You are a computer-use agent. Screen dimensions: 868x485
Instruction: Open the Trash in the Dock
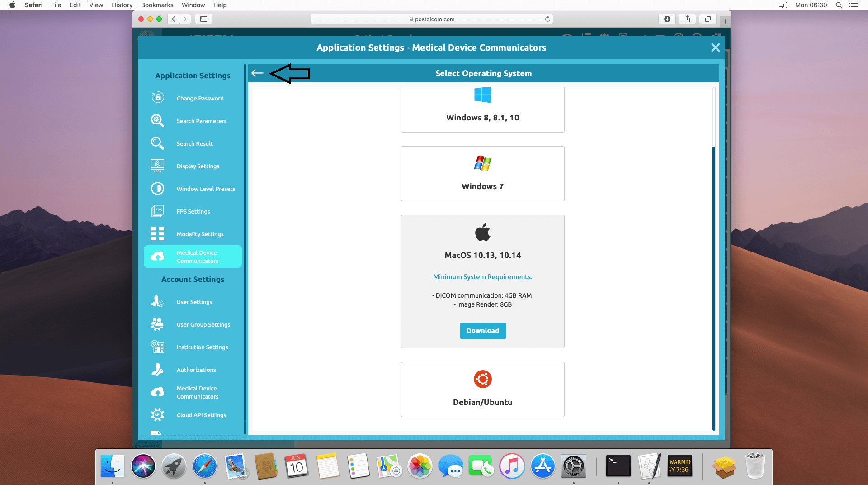coord(755,466)
